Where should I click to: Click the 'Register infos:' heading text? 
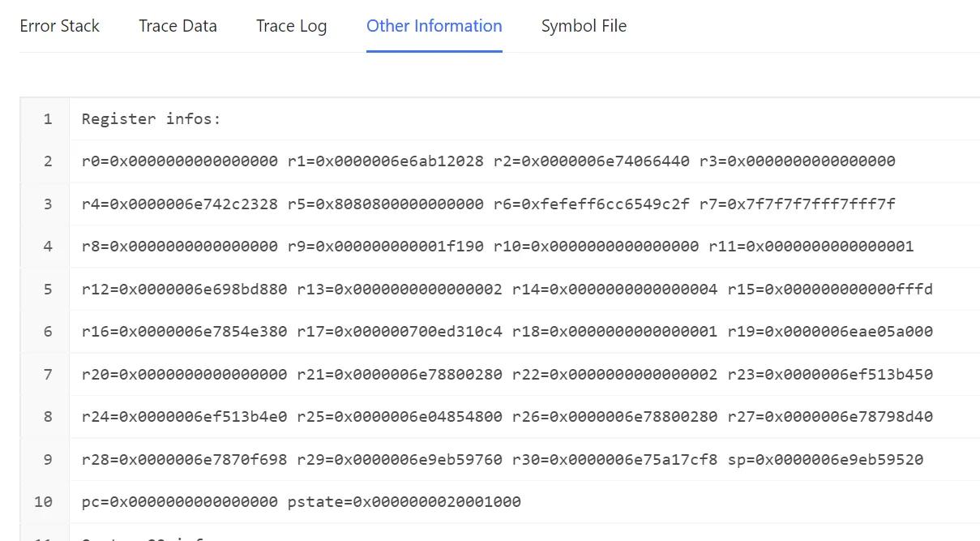pos(151,119)
